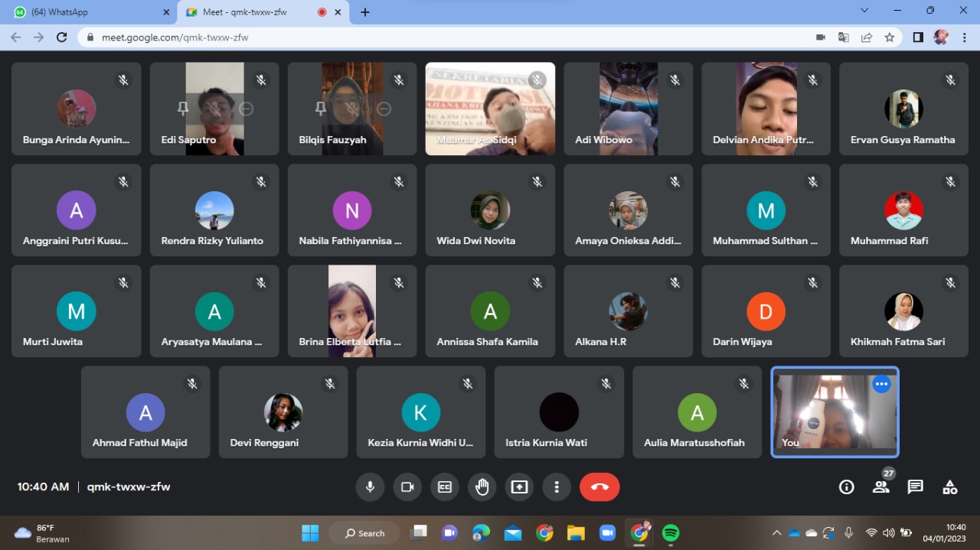The image size is (980, 550).
Task: Open the Present now screen share
Action: [x=520, y=487]
